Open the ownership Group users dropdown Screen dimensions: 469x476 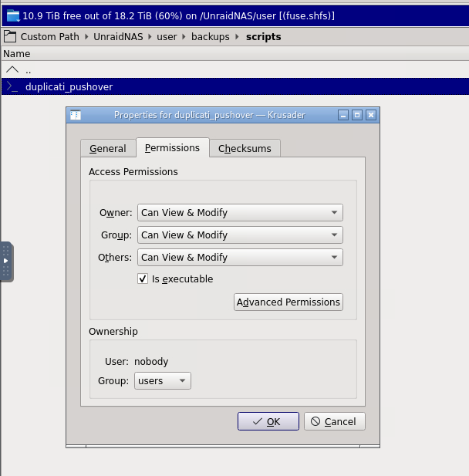coord(163,380)
